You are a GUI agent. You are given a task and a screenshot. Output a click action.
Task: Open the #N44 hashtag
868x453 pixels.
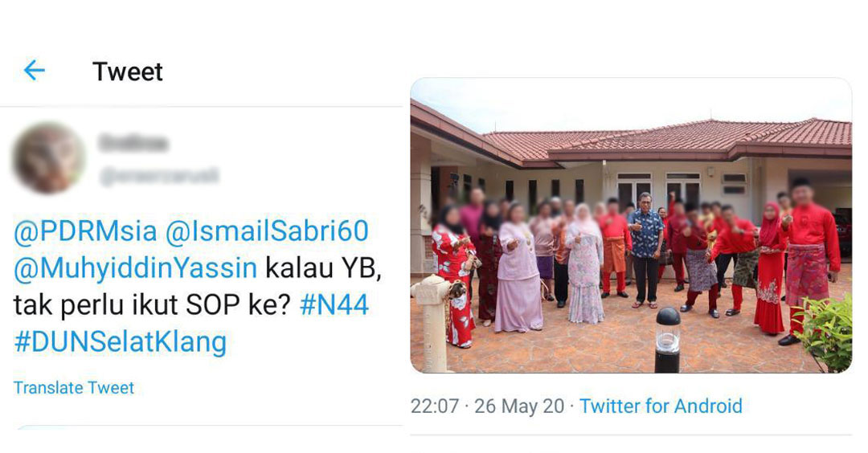[334, 304]
